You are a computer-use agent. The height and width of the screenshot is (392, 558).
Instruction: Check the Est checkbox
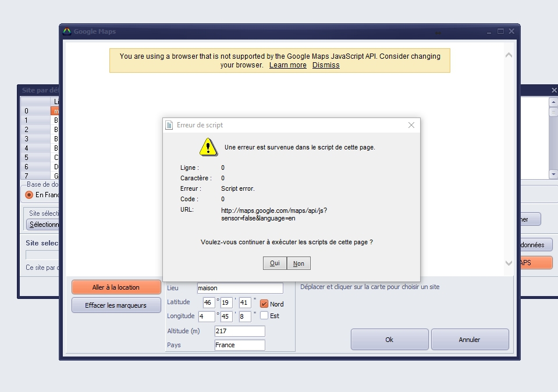264,316
